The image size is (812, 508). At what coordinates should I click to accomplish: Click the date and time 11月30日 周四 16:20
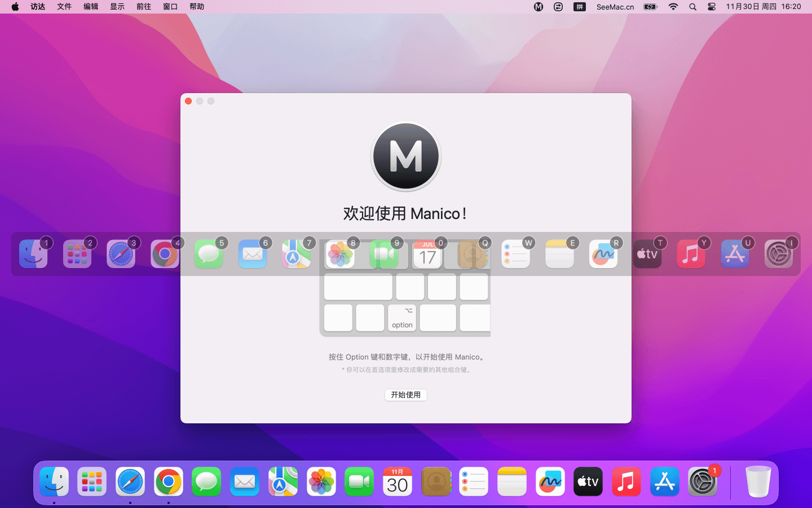tap(764, 7)
